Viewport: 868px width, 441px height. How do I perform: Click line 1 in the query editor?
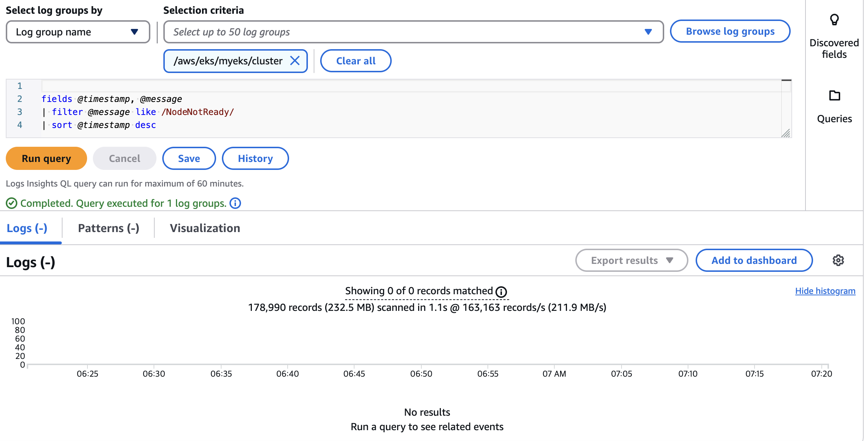pyautogui.click(x=217, y=86)
